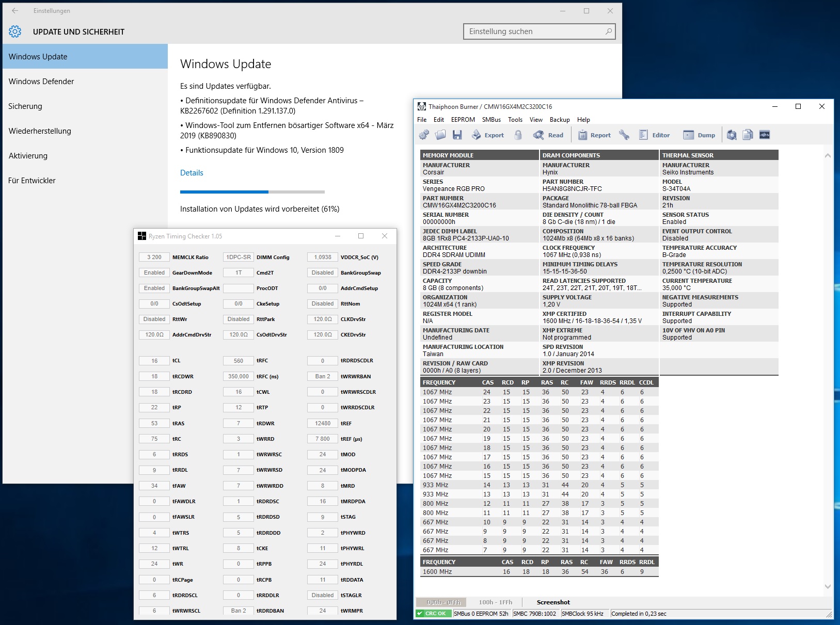Image resolution: width=840 pixels, height=625 pixels.
Task: Click the Thaiphoon Burner title bar app icon
Action: [x=422, y=107]
